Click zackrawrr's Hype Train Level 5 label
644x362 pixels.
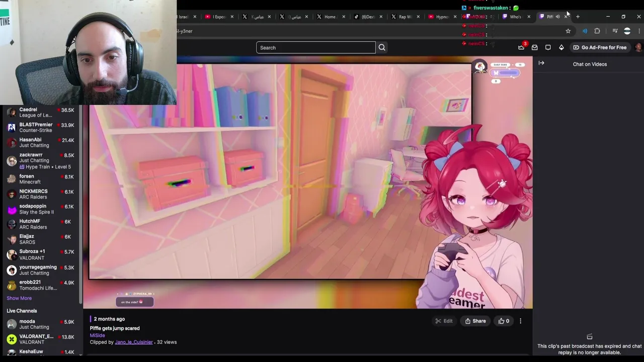pos(45,167)
